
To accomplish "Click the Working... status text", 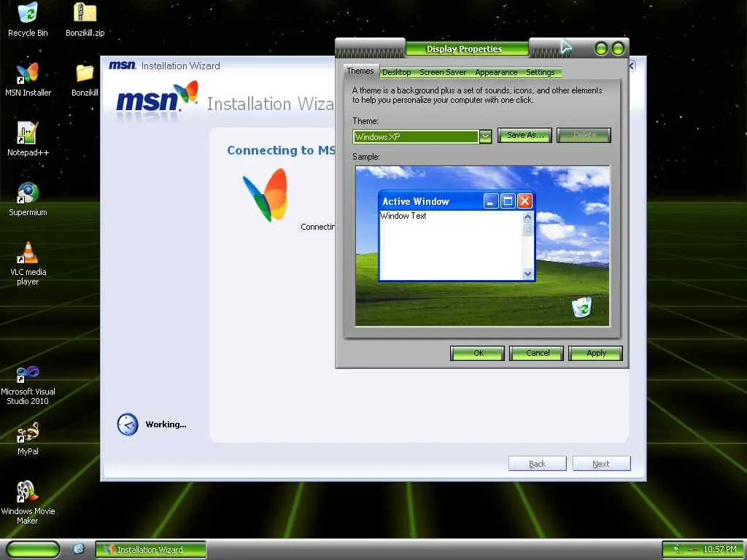I will [166, 424].
